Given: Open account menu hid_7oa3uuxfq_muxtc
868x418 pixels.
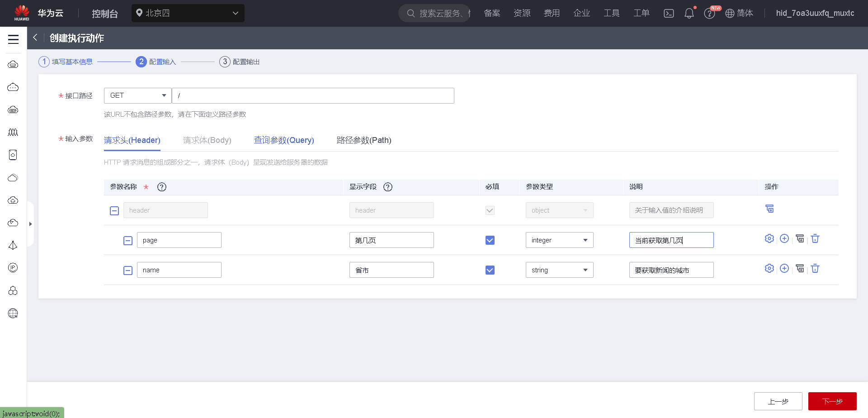Looking at the screenshot, I should tap(815, 13).
